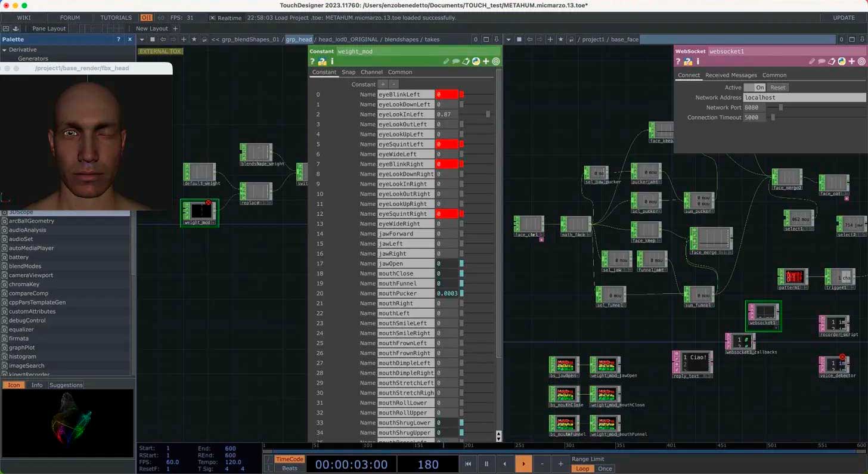Screen dimensions: 868x474
Task: Add a new layout with plus icon
Action: [175, 28]
